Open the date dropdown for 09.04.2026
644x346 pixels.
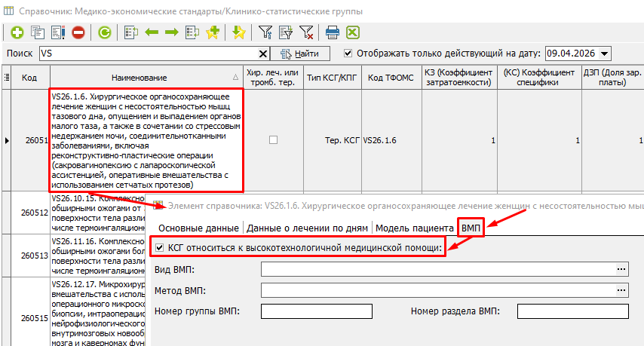click(605, 54)
